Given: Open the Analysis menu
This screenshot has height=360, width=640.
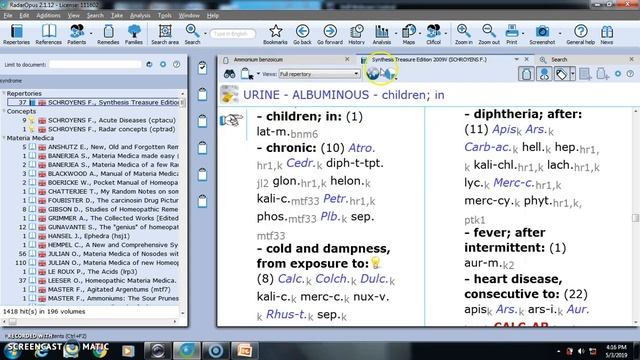Looking at the screenshot, I should pyautogui.click(x=140, y=16).
